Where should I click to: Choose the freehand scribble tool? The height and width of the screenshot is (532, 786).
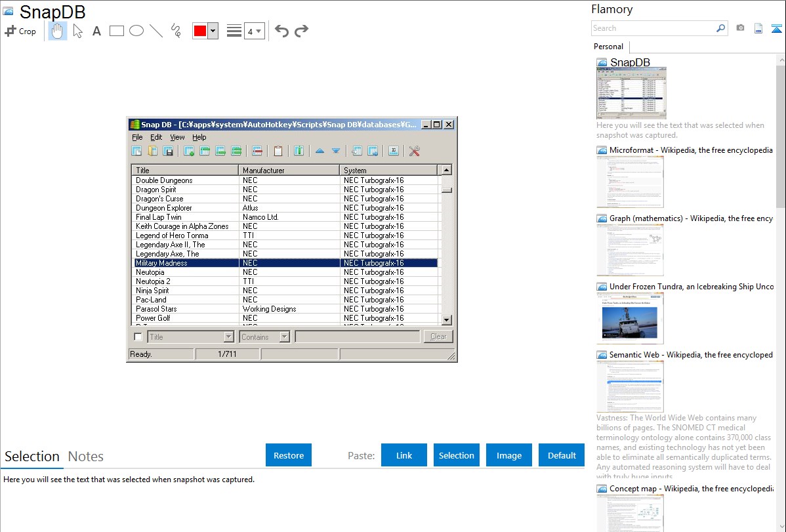click(176, 31)
